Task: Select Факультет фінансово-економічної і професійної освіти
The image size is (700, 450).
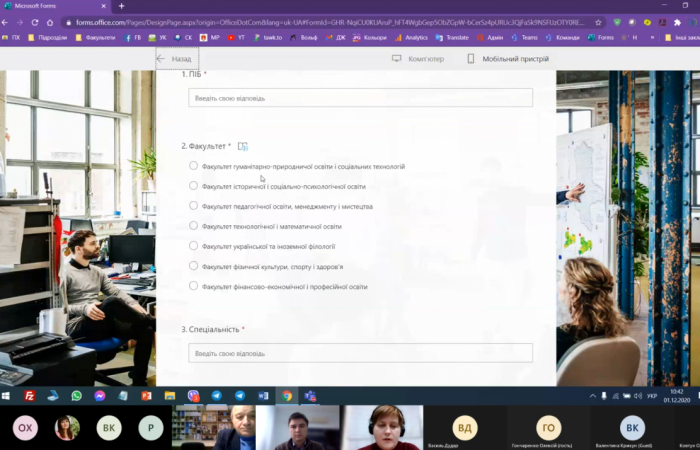Action: click(193, 286)
